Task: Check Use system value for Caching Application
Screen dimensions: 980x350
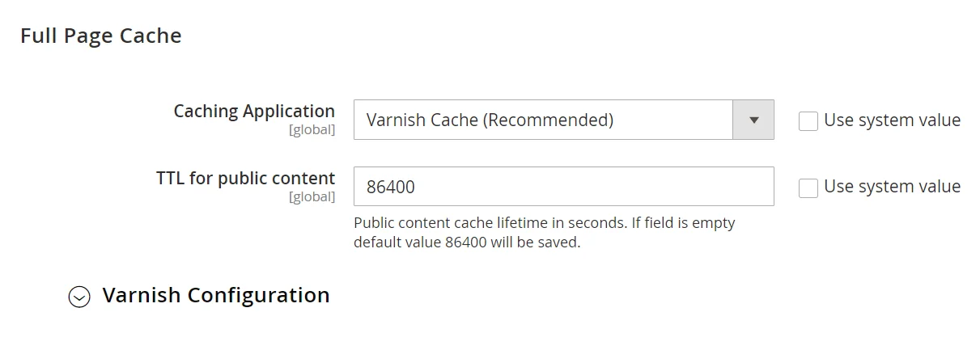Action: (x=808, y=121)
